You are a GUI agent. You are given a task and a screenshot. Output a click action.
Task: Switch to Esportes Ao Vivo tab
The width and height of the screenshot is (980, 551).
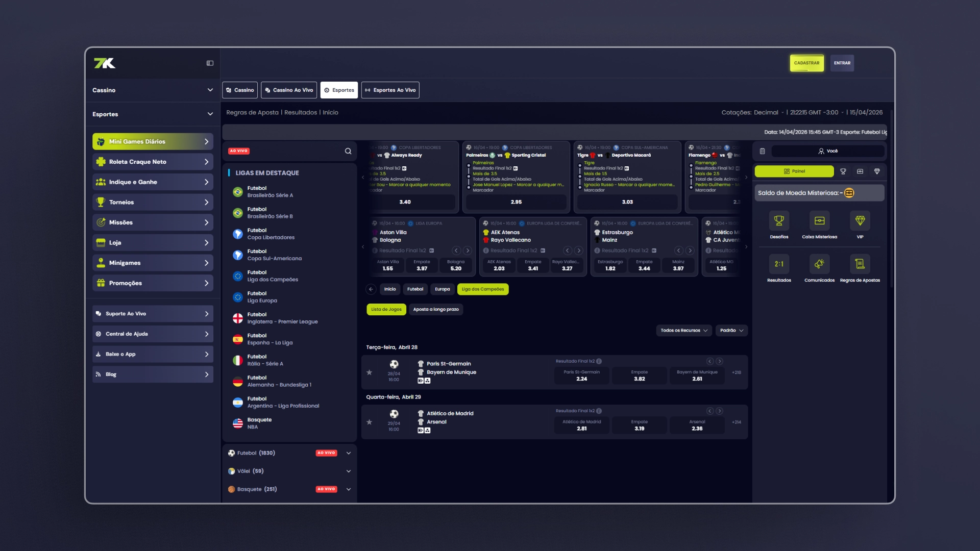390,90
